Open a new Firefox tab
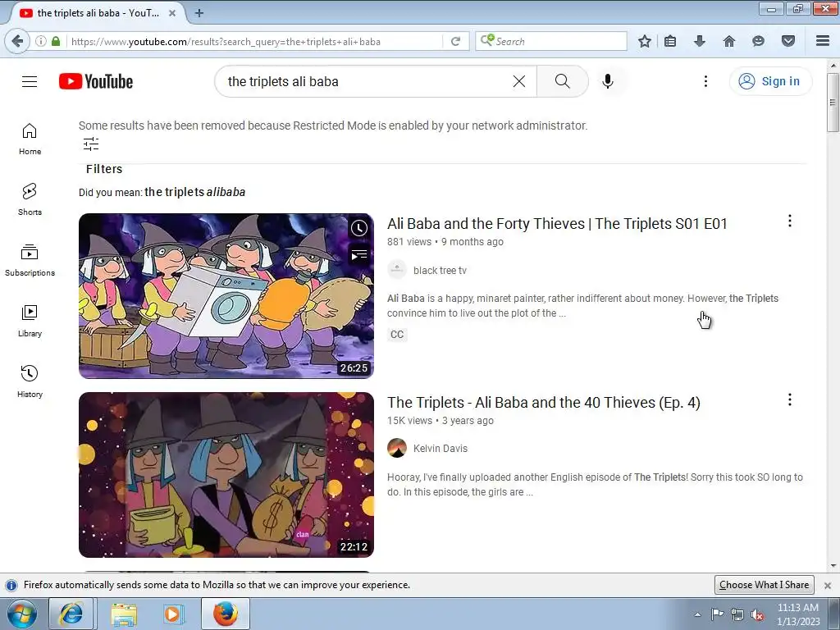 point(199,13)
